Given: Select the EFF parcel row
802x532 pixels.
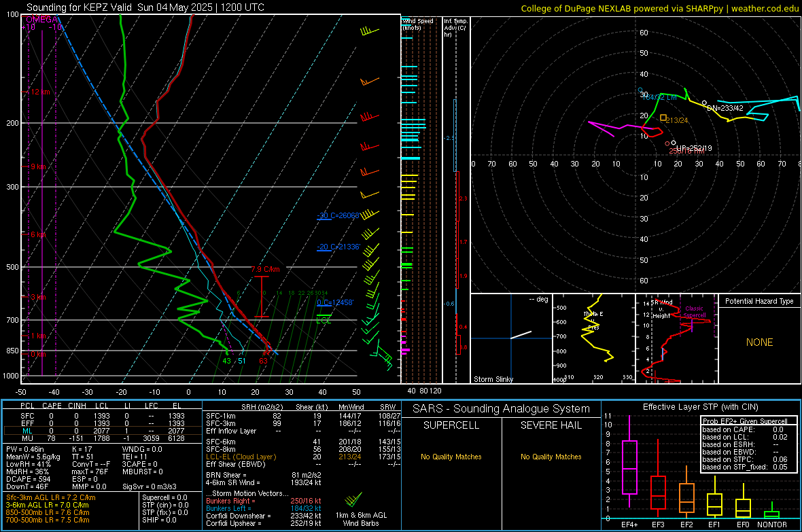Looking at the screenshot, I should 103,423.
